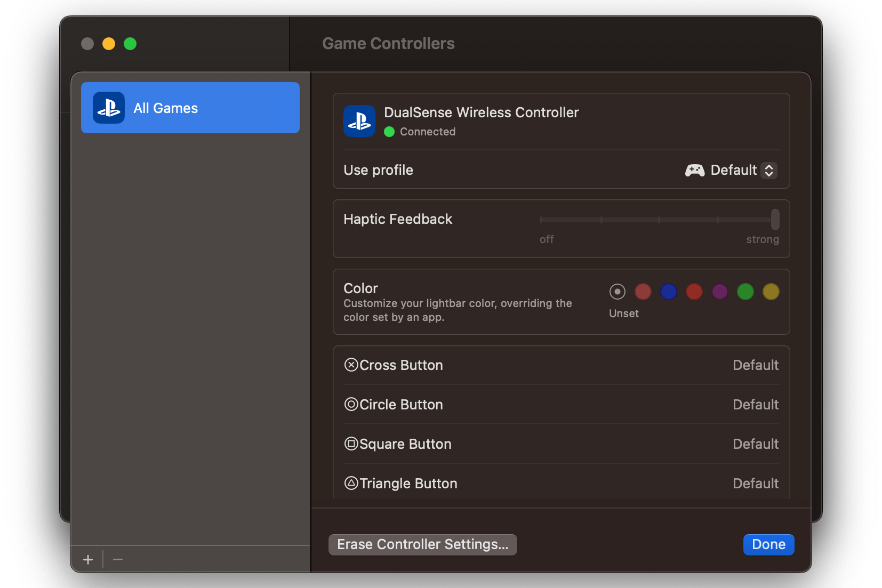Click the Cross symbol icon in the button list
The height and width of the screenshot is (588, 882).
tap(351, 365)
